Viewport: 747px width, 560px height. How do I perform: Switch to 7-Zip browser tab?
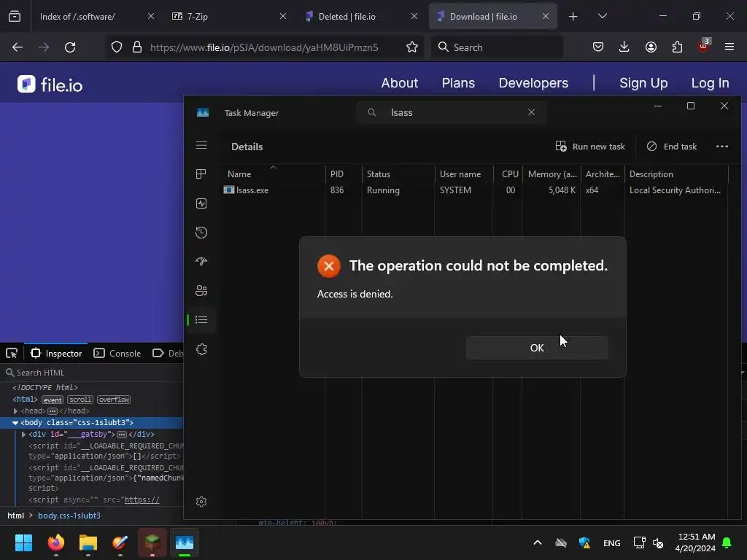click(x=228, y=16)
